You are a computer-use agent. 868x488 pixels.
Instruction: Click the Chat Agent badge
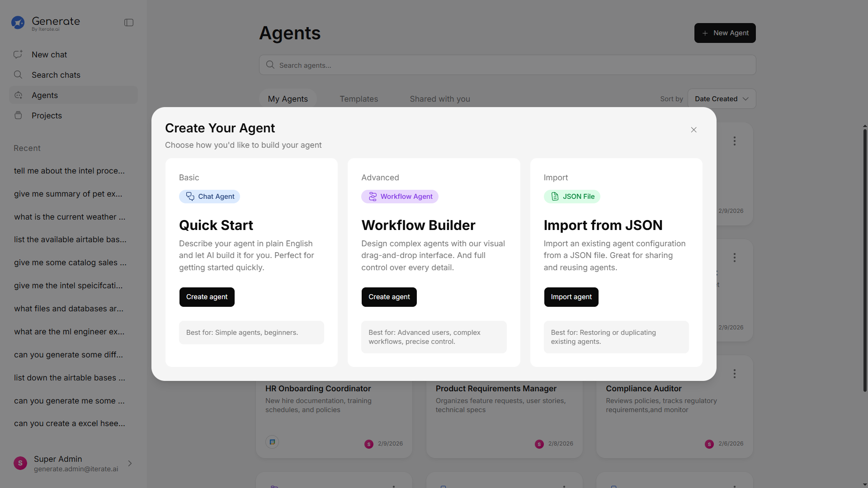(x=210, y=197)
